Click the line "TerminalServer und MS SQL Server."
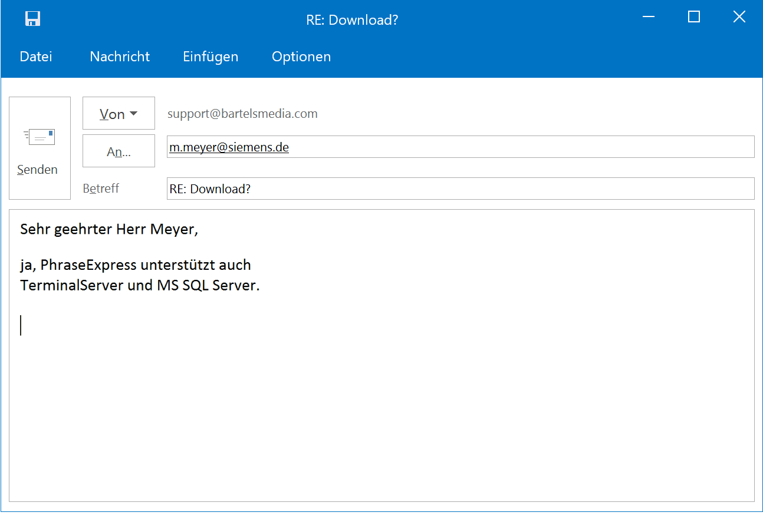 point(140,285)
